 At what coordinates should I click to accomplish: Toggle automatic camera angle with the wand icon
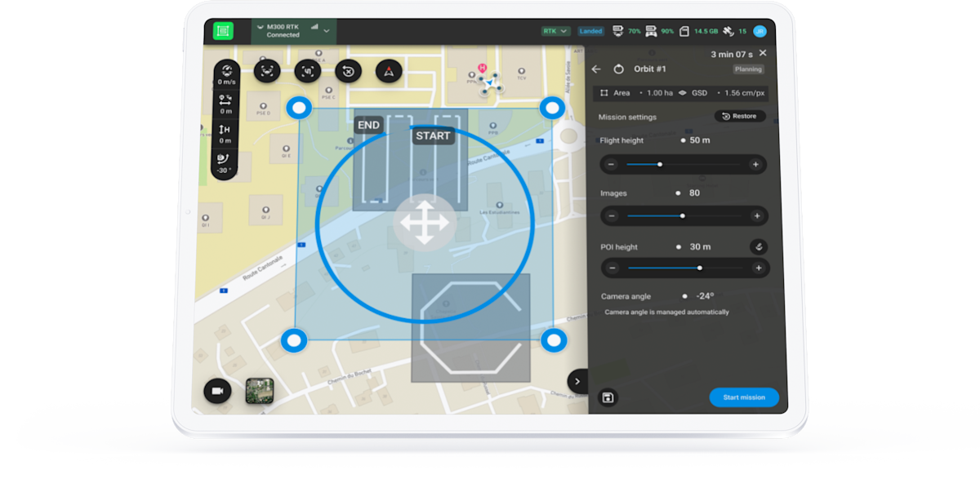(x=759, y=247)
